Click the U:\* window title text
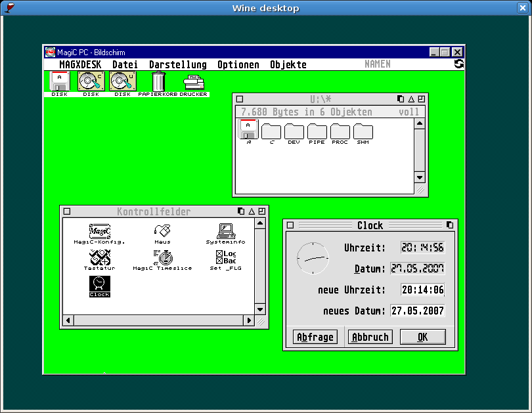 (x=321, y=99)
